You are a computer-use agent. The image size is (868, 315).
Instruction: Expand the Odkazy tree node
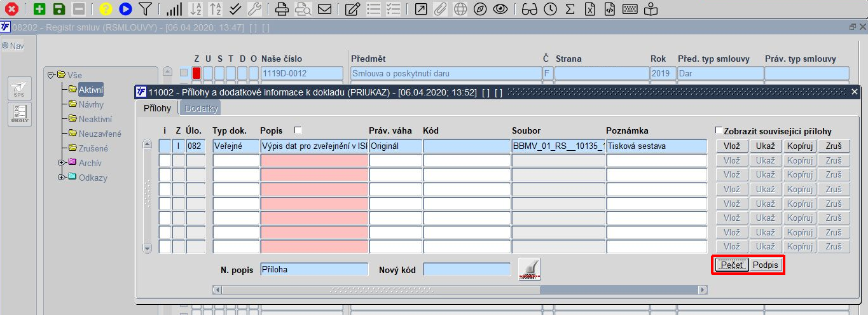[61, 178]
